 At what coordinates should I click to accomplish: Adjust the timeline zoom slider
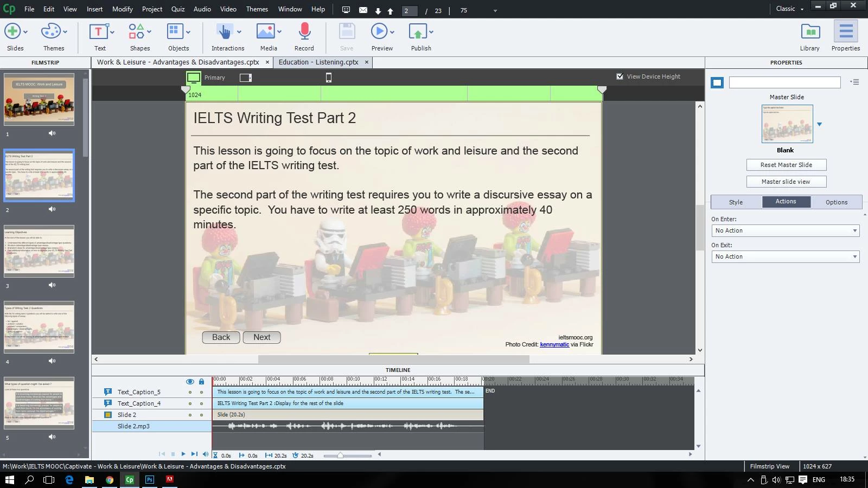point(340,455)
